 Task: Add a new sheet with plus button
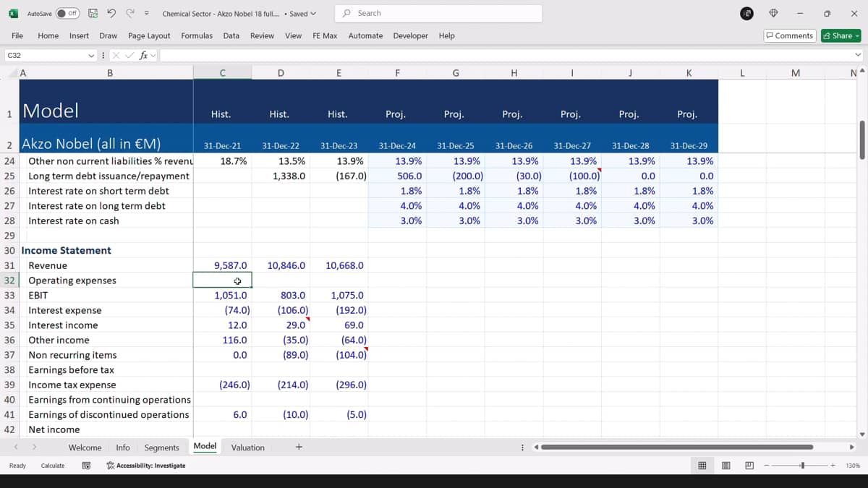click(x=299, y=447)
